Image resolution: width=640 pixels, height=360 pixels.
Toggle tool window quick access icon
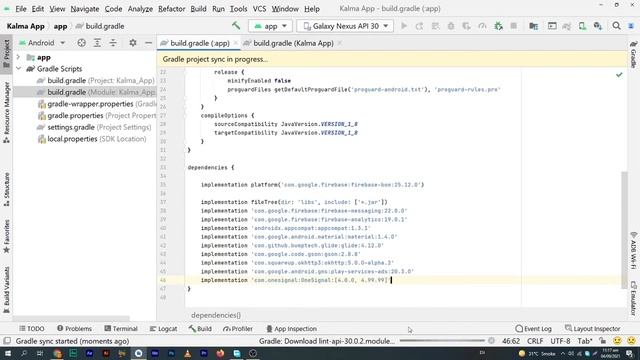[x=7, y=341]
